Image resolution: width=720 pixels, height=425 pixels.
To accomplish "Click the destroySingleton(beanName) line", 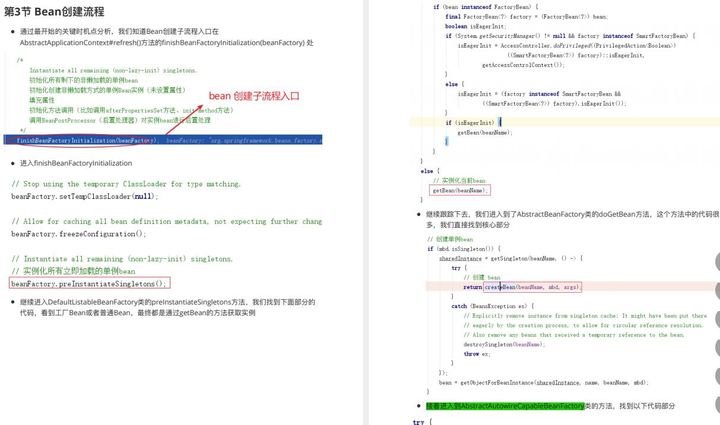I will tap(504, 344).
